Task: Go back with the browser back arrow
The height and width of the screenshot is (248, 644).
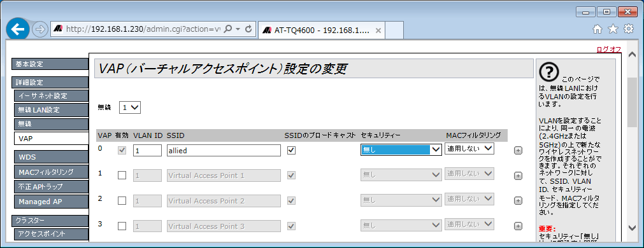Action: coord(18,29)
